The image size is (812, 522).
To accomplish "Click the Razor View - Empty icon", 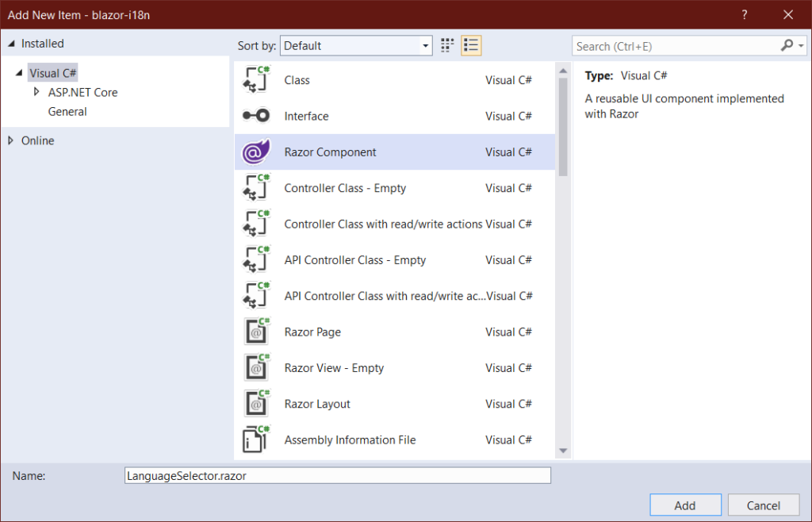I will [x=257, y=367].
